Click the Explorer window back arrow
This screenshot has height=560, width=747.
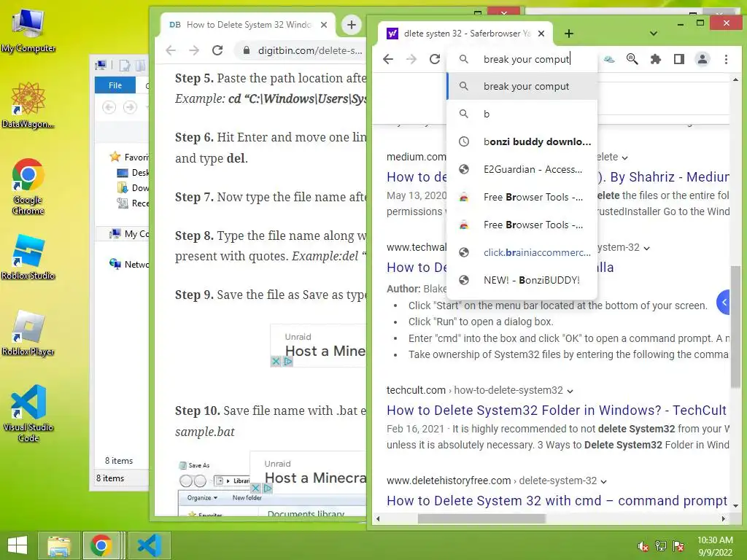pos(109,107)
